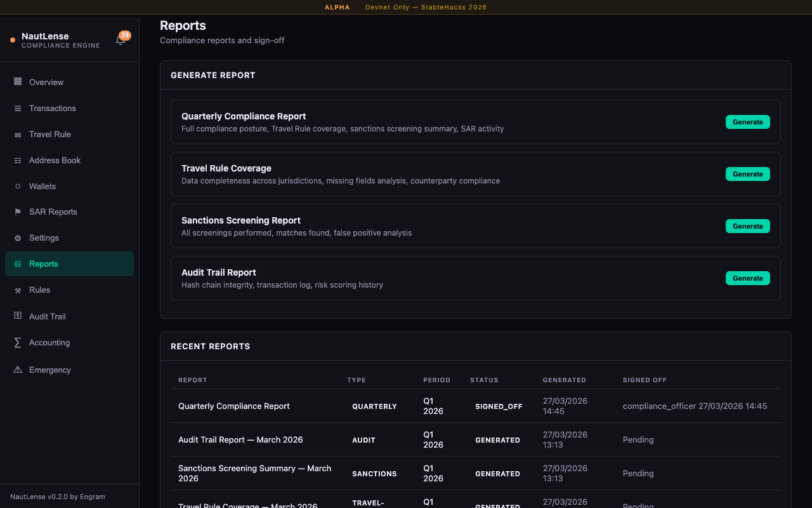This screenshot has height=508, width=812.
Task: Generate the Sanctions Screening Report
Action: point(747,226)
